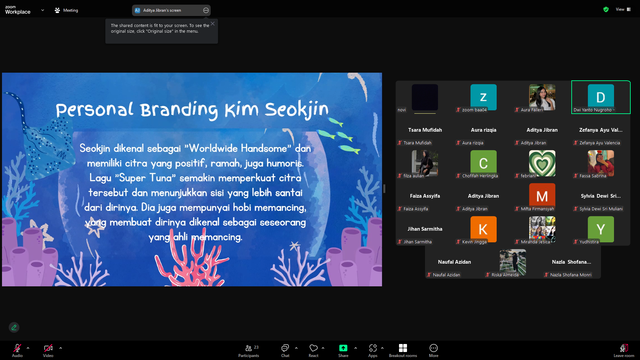The width and height of the screenshot is (640, 360).
Task: Select febriani's green heart avatar tile
Action: click(x=542, y=163)
